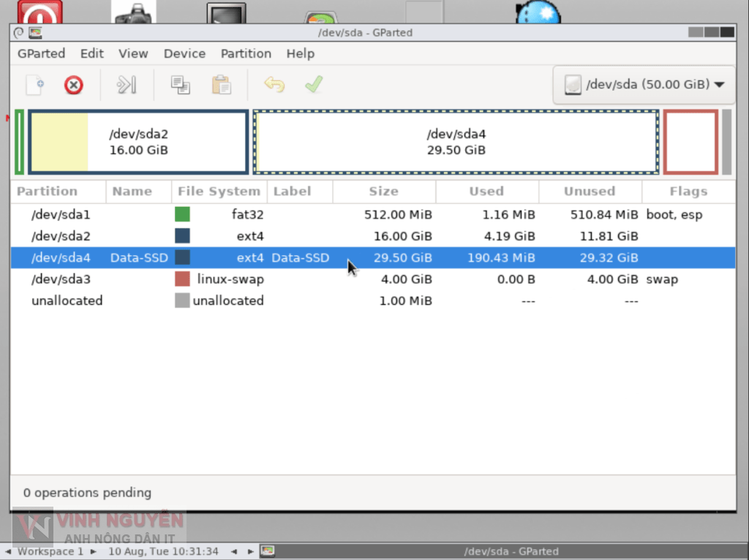Undo the last operation via the Undo arrow

pos(274,85)
